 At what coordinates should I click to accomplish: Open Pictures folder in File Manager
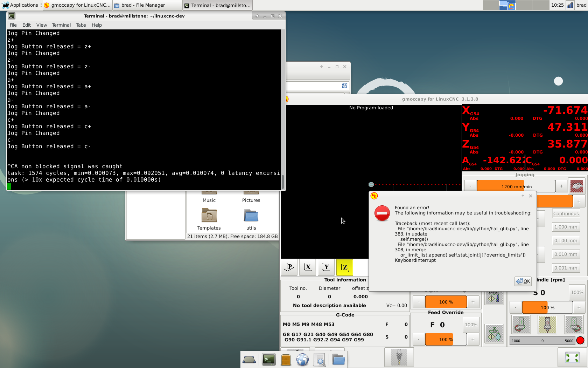[251, 197]
